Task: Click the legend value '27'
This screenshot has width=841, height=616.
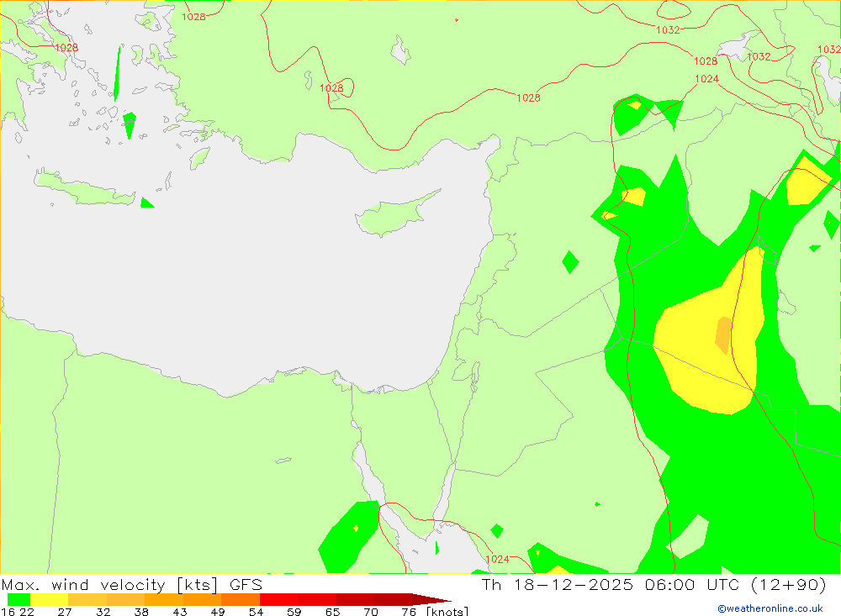Action: pyautogui.click(x=65, y=612)
